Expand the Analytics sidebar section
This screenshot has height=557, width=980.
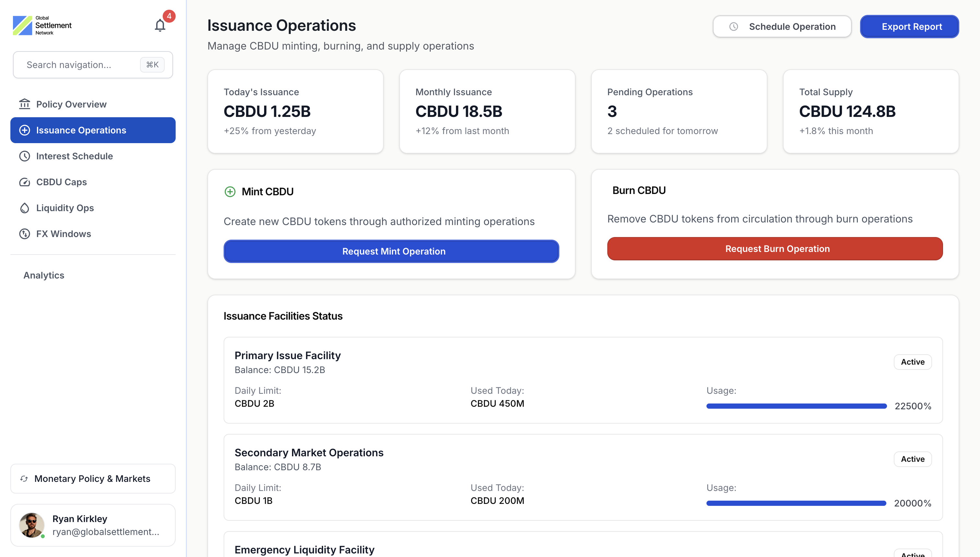click(x=44, y=275)
